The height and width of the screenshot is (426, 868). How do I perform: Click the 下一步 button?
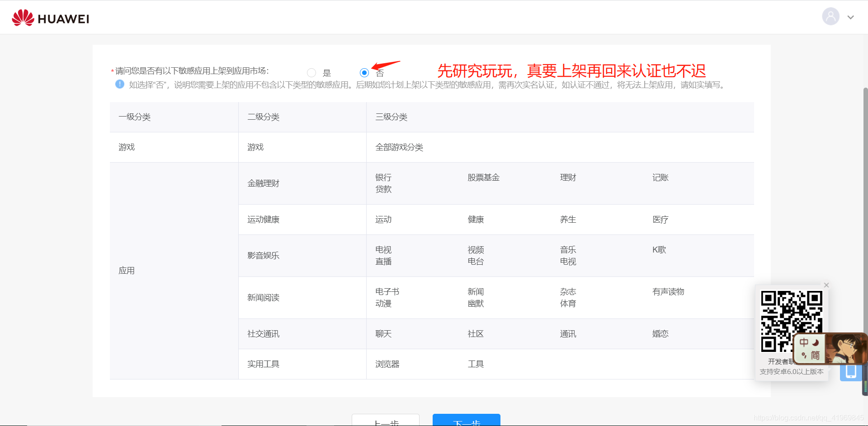pyautogui.click(x=467, y=420)
